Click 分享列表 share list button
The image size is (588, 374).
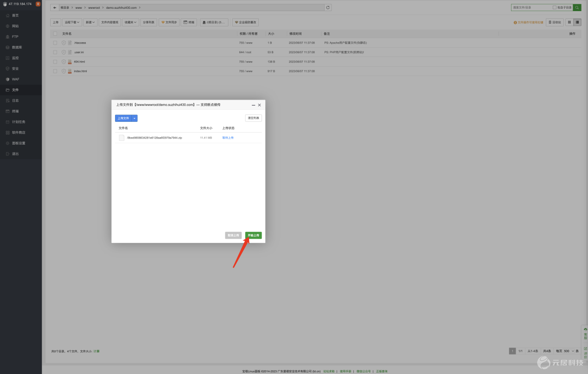pyautogui.click(x=149, y=22)
